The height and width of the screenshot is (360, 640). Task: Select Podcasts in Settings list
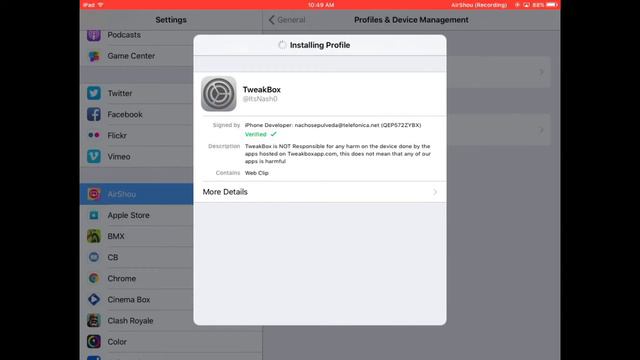click(x=124, y=35)
